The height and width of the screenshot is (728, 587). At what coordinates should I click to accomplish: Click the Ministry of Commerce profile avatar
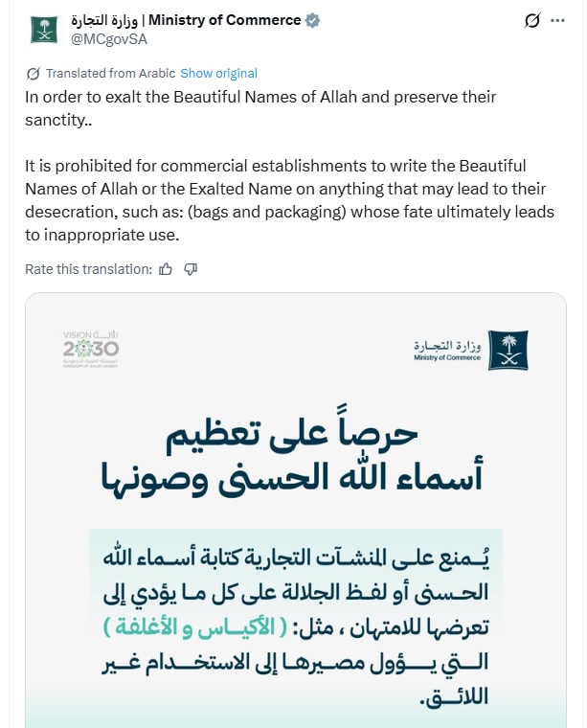point(44,29)
